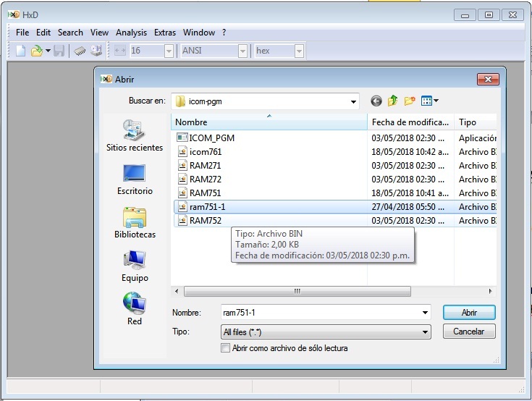The width and height of the screenshot is (532, 401).
Task: Maximize the HxD window
Action: coord(489,15)
